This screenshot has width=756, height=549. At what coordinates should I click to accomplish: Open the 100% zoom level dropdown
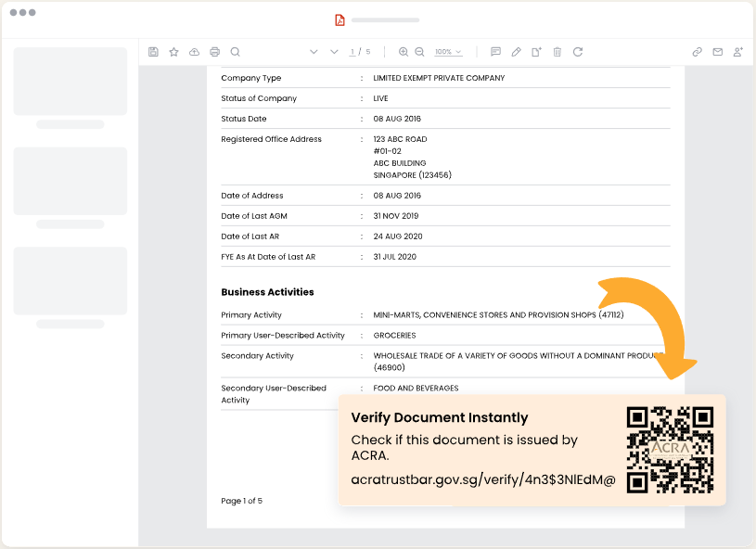tap(448, 52)
